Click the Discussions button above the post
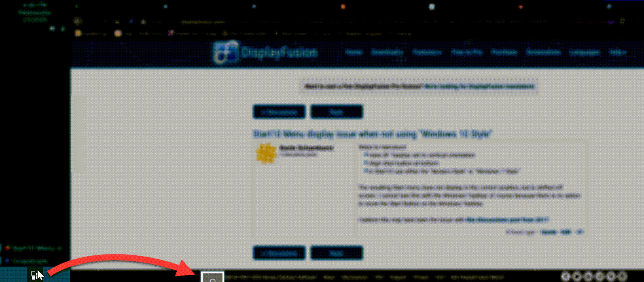This screenshot has height=282, width=644. pos(280,112)
